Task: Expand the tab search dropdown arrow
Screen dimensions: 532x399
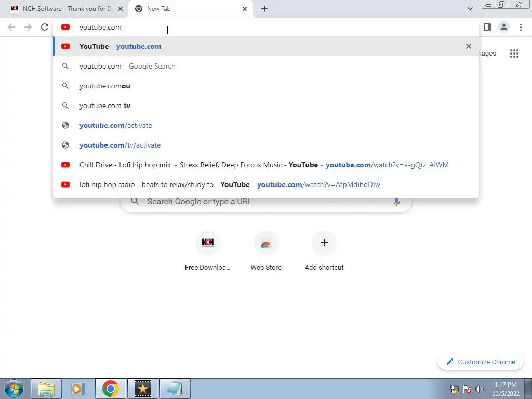Action: (x=470, y=9)
